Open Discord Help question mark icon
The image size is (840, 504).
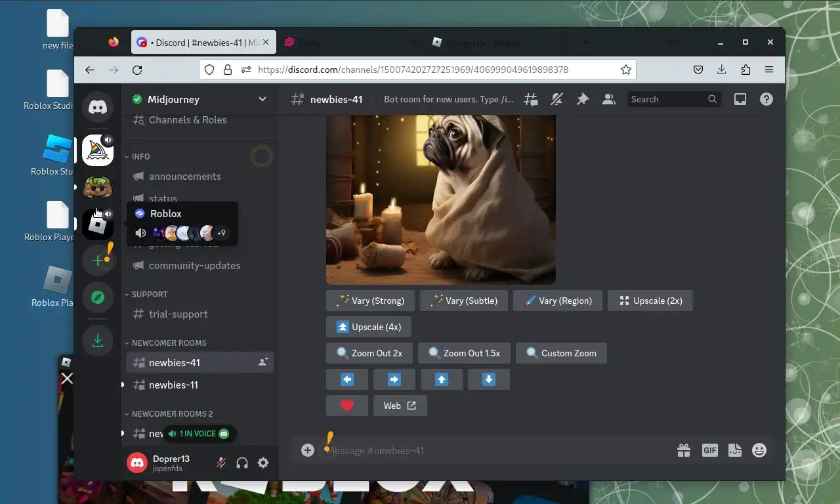pos(766,99)
